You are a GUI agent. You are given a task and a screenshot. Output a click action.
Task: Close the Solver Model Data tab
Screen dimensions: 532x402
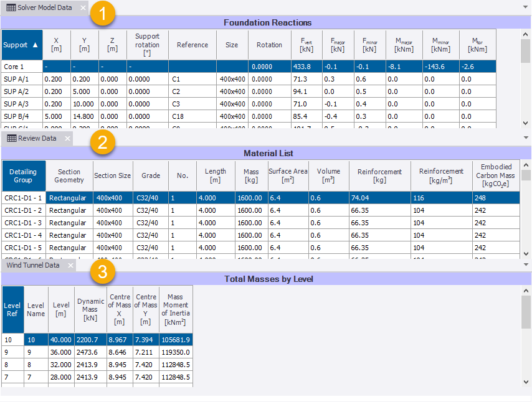click(83, 7)
